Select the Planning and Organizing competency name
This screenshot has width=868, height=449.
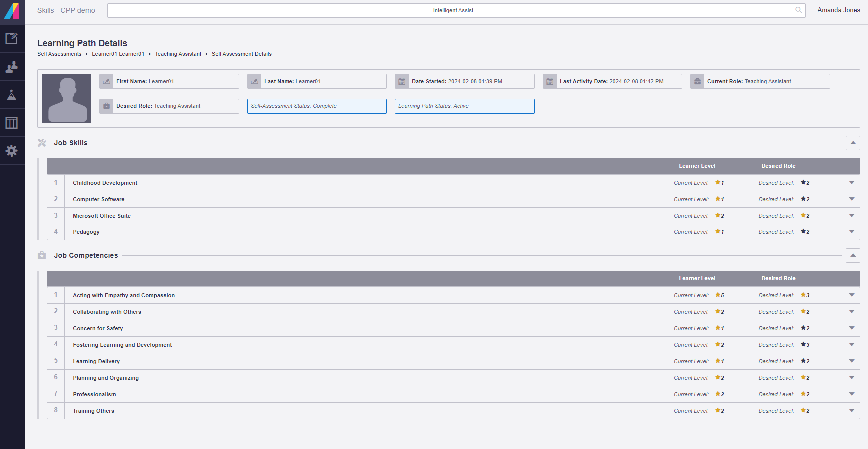106,378
